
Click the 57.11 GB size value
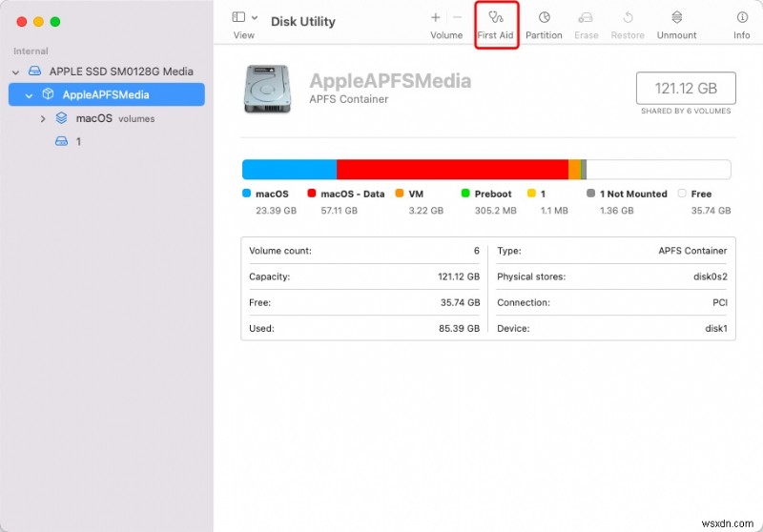point(340,211)
